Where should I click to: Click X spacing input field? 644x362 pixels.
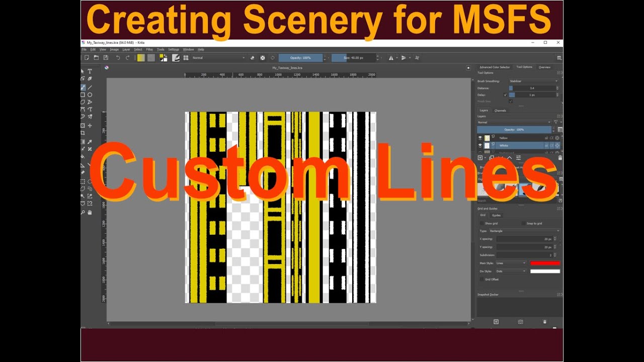525,239
